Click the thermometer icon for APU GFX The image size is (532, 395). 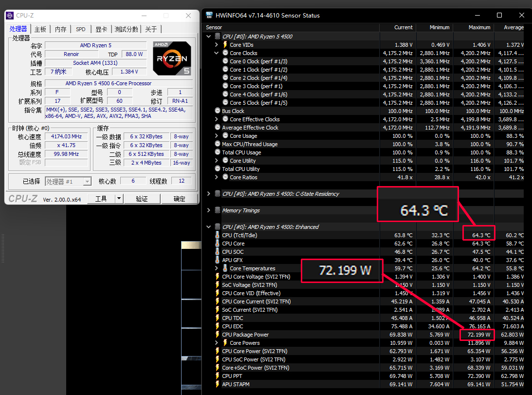tap(218, 260)
